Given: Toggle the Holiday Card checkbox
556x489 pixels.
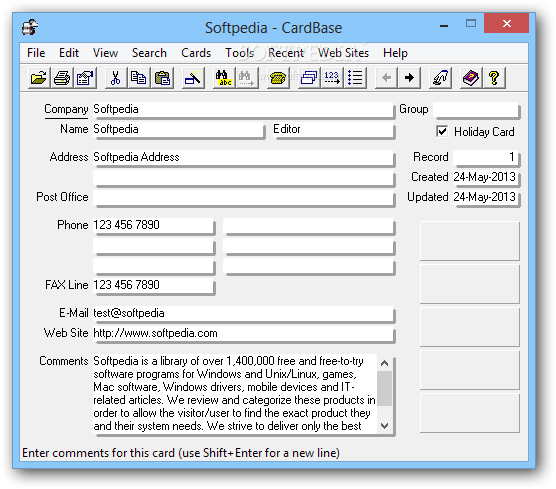Looking at the screenshot, I should pos(441,132).
